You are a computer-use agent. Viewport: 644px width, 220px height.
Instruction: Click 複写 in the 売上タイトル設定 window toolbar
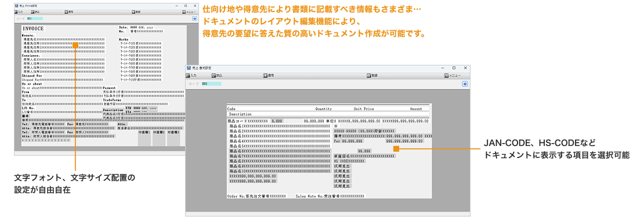[x=69, y=12]
